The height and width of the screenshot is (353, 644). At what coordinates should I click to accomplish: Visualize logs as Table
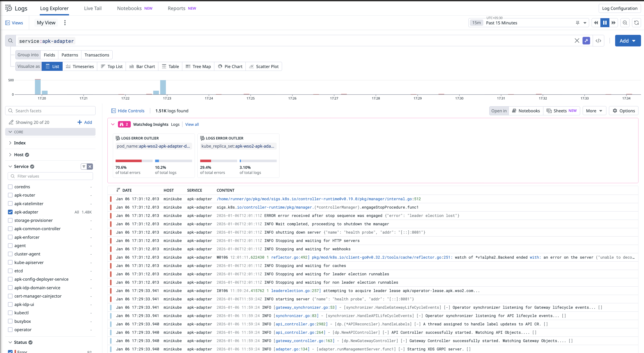pyautogui.click(x=170, y=66)
